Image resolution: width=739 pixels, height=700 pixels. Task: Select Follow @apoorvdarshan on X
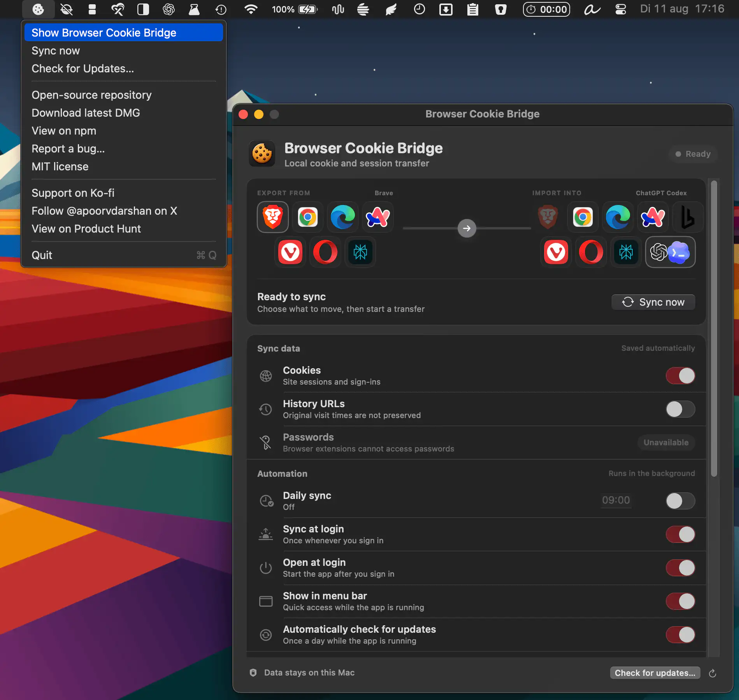pyautogui.click(x=124, y=211)
